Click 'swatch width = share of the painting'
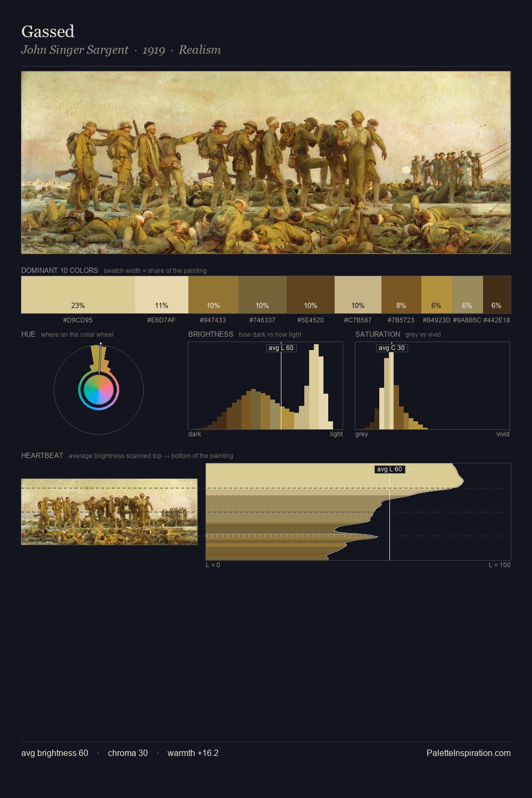The width and height of the screenshot is (532, 798). pos(155,271)
